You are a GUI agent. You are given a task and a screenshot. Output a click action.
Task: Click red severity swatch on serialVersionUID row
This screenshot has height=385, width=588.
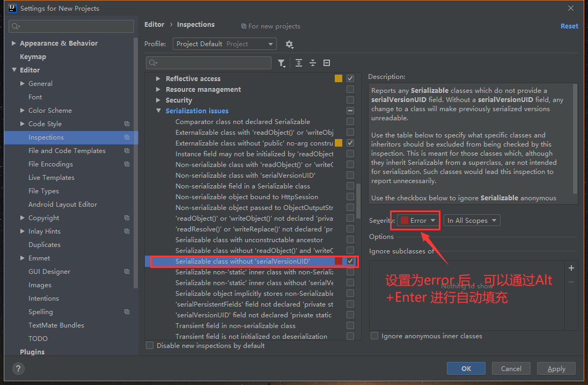tap(339, 261)
